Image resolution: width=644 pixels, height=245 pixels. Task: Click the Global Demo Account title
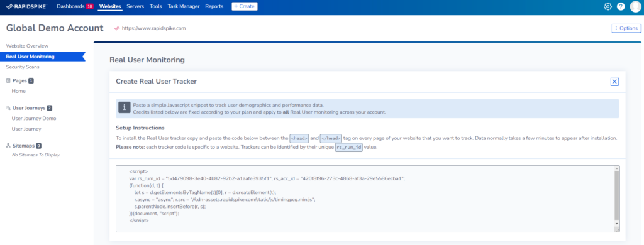tap(55, 28)
